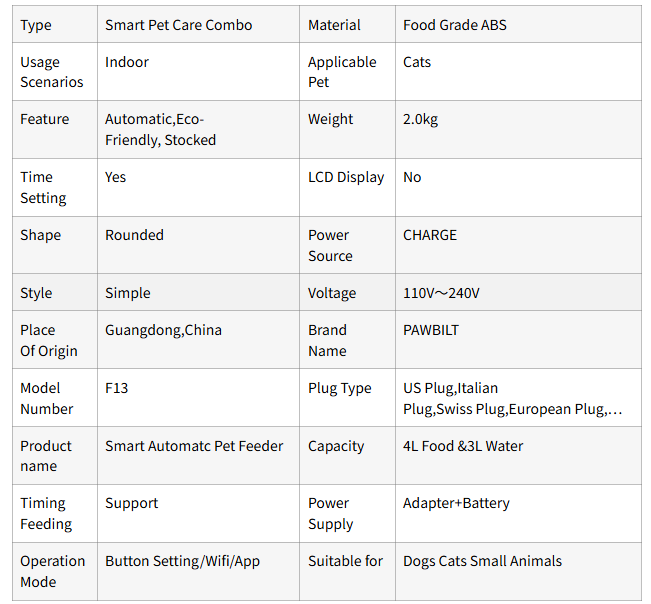Click the 'Indoor' usage value
Image resolution: width=651 pixels, height=604 pixels.
127,62
